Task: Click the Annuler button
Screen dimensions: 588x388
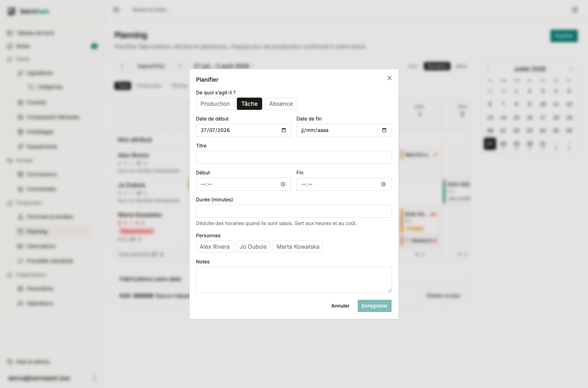Action: click(340, 306)
